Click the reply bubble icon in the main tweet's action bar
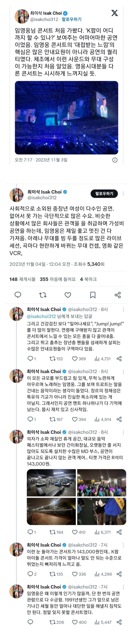This screenshot has width=133, height=644. click(18, 295)
